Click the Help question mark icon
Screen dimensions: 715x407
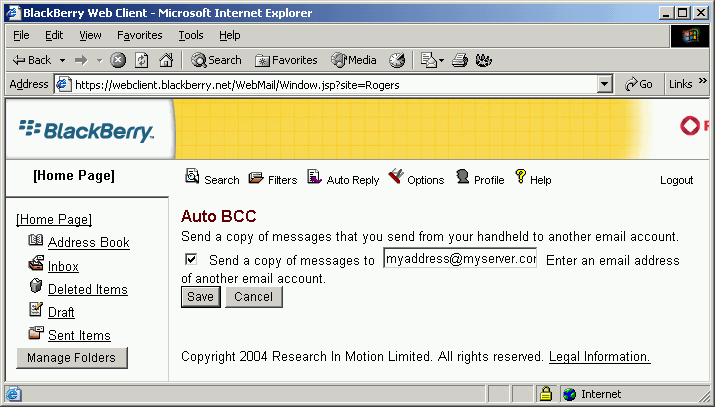(x=520, y=176)
